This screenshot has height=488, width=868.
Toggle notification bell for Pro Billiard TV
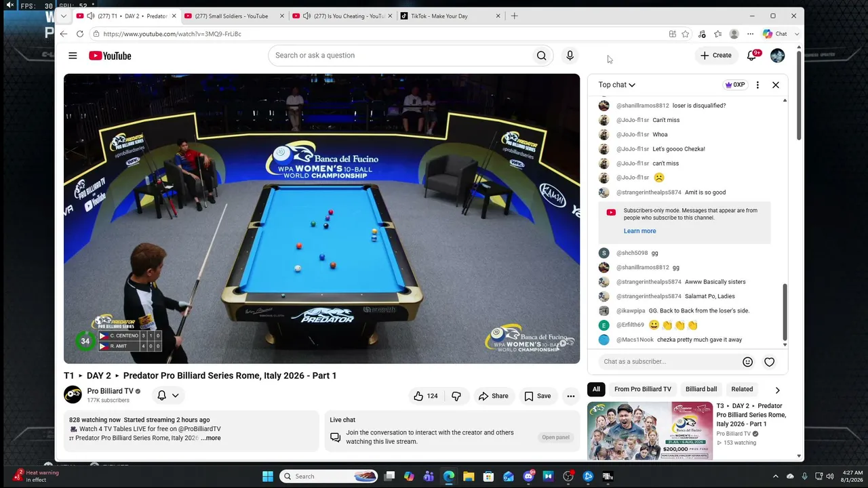coord(167,395)
